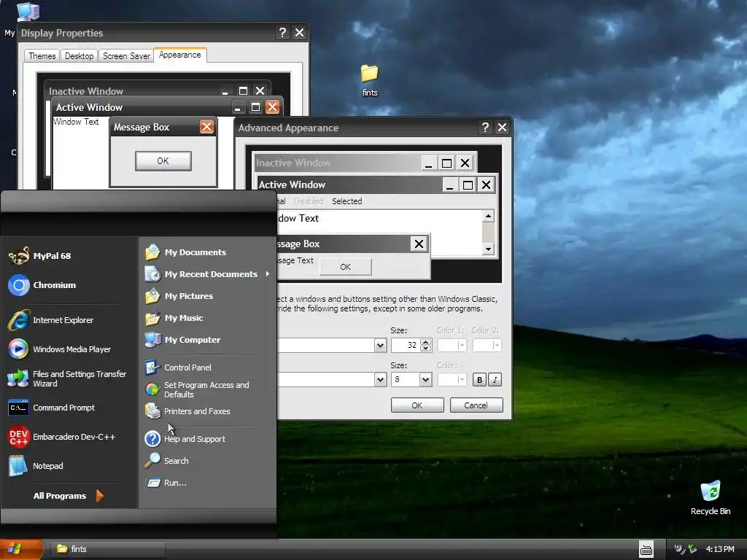Click the Display Properties help button
Image resolution: width=747 pixels, height=560 pixels.
tap(282, 32)
